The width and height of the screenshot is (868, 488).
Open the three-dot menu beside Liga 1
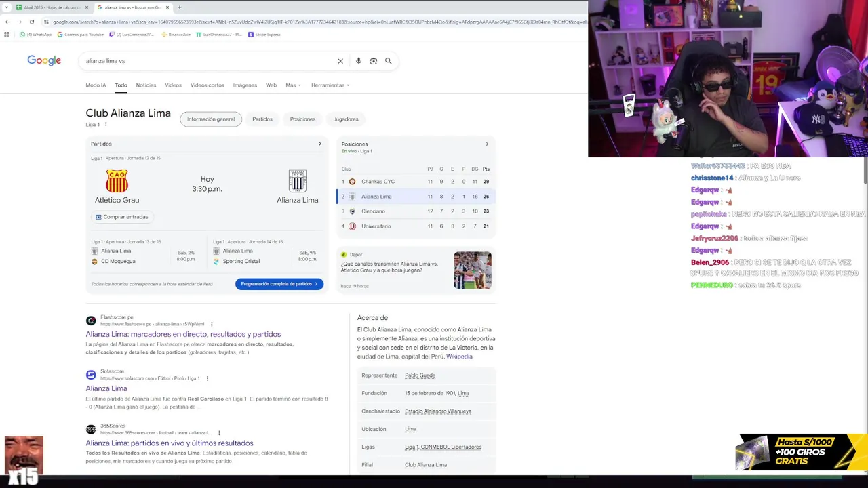[106, 125]
